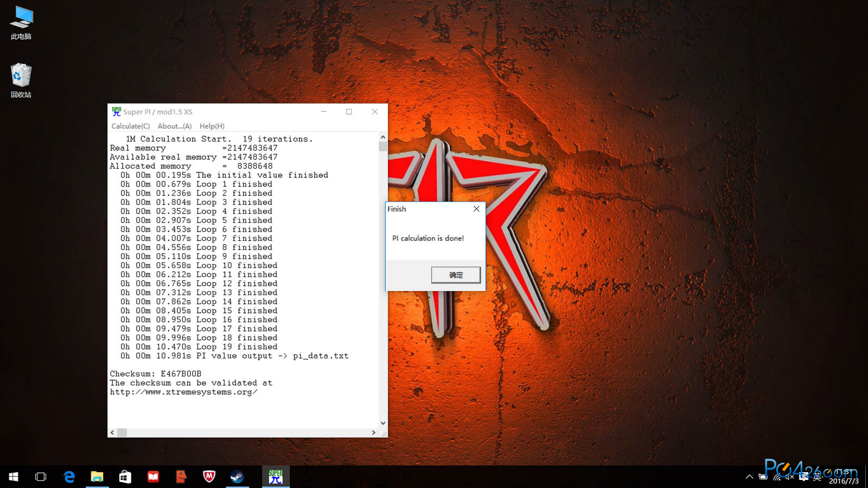Close the Finish dialog with X
This screenshot has height=488, width=868.
click(476, 209)
